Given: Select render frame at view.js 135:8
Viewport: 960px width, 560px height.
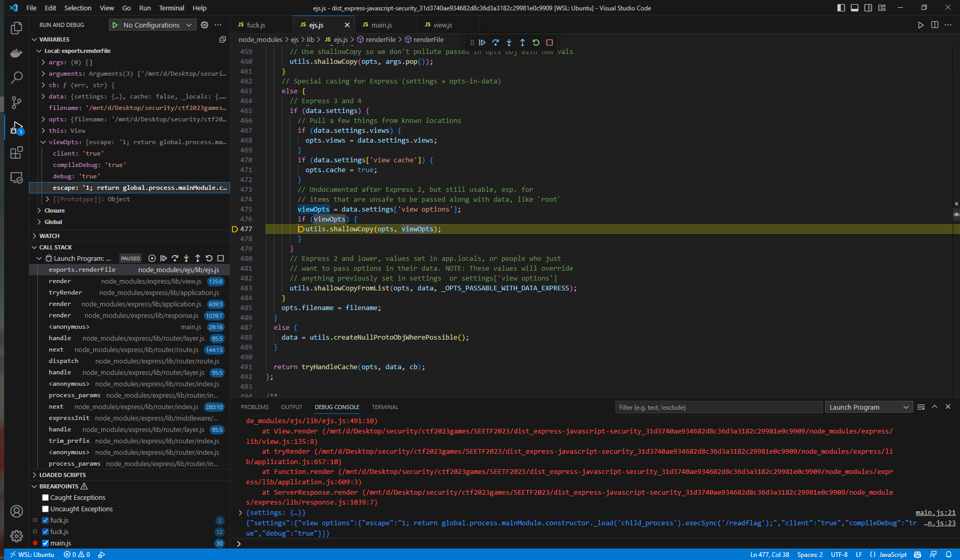Looking at the screenshot, I should [x=130, y=281].
